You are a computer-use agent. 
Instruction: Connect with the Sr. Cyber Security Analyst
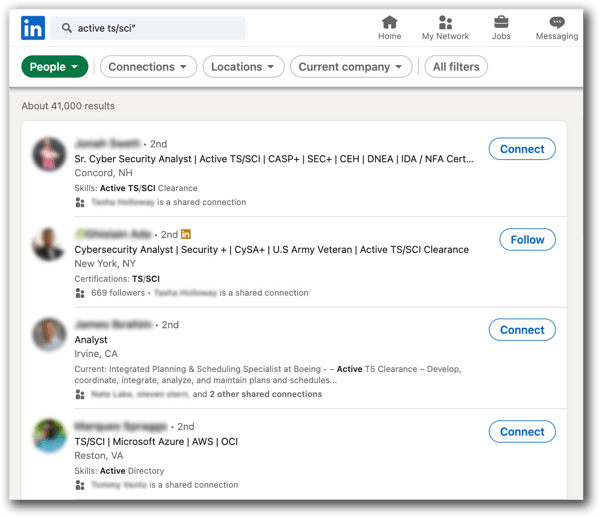(522, 149)
